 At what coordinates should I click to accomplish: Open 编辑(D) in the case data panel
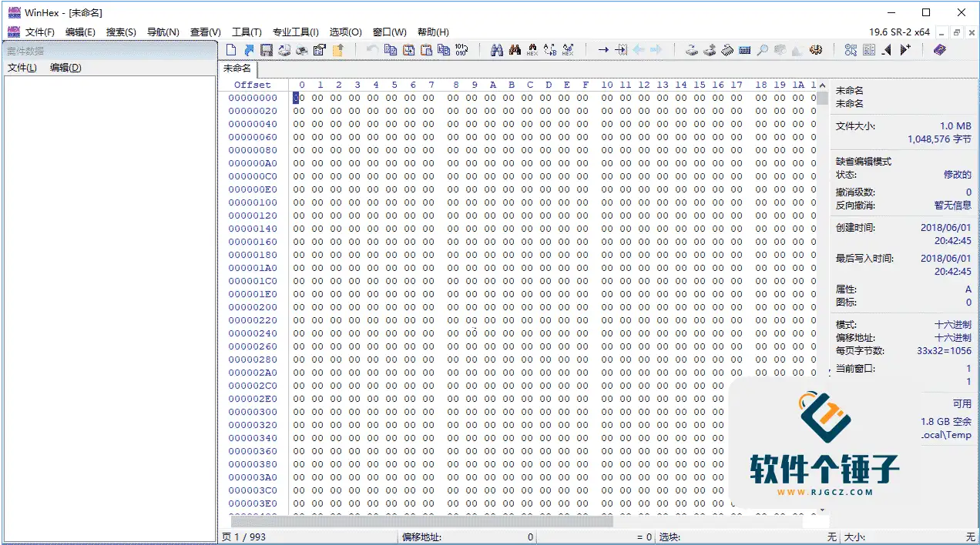pos(65,68)
